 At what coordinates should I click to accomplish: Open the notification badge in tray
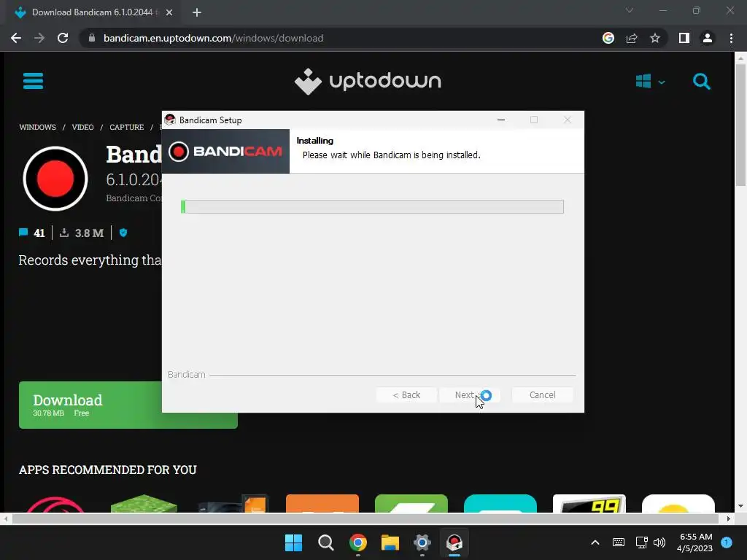[727, 542]
